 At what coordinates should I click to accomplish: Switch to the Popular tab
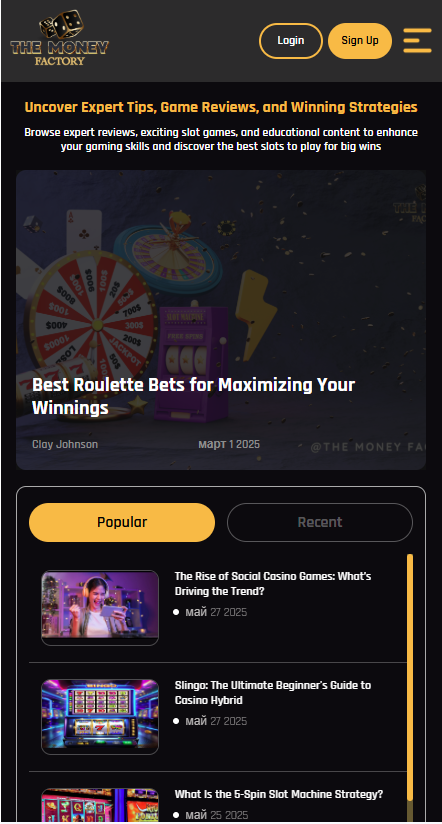coord(122,522)
